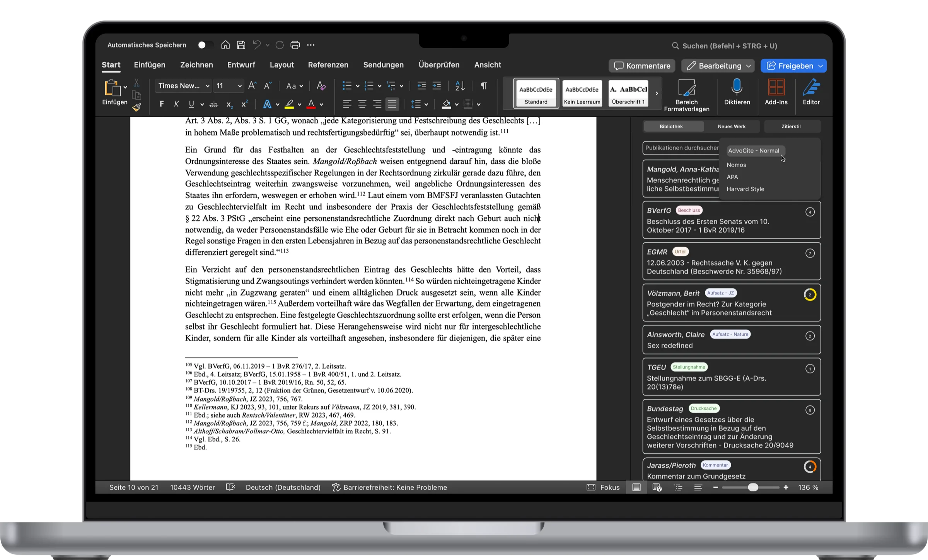
Task: Toggle bold formatting (F)
Action: click(162, 104)
